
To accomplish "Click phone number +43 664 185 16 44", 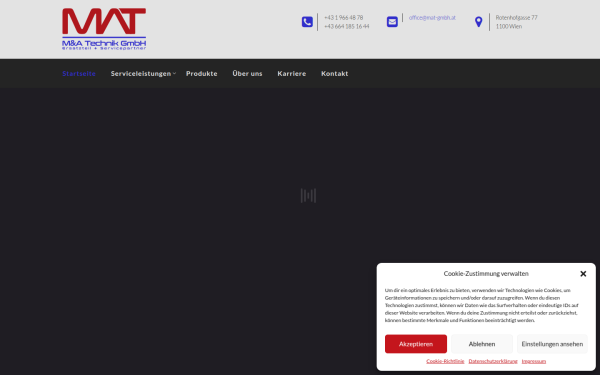I will click(x=347, y=26).
